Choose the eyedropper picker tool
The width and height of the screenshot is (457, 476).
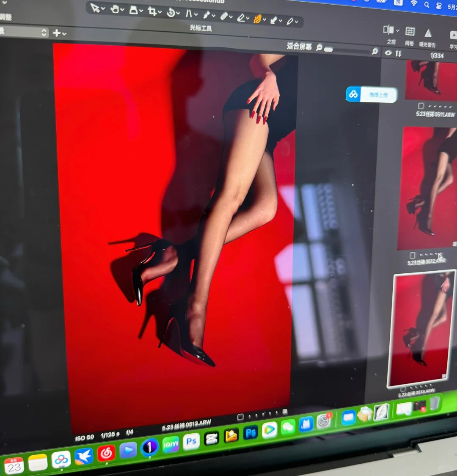[290, 21]
